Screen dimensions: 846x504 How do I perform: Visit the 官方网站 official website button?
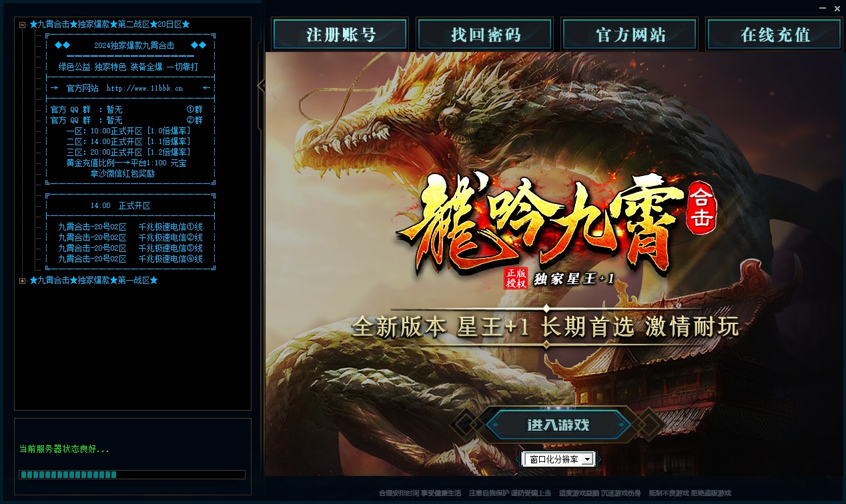[628, 34]
